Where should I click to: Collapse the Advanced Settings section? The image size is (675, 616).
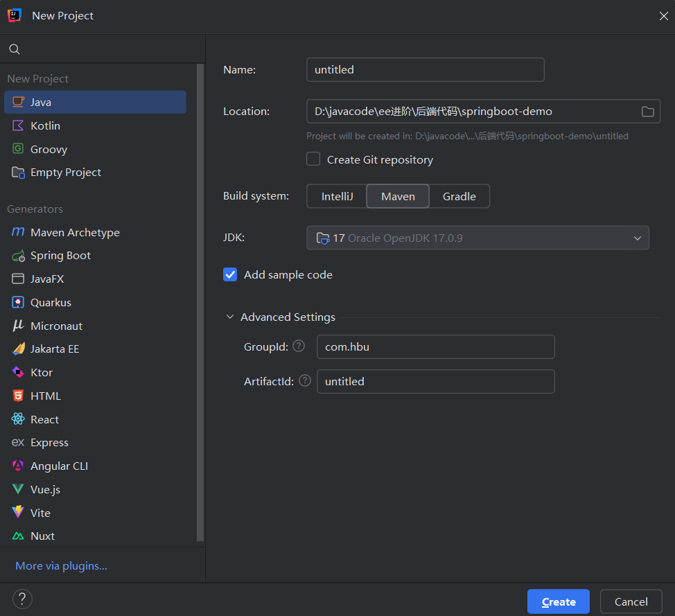click(230, 317)
